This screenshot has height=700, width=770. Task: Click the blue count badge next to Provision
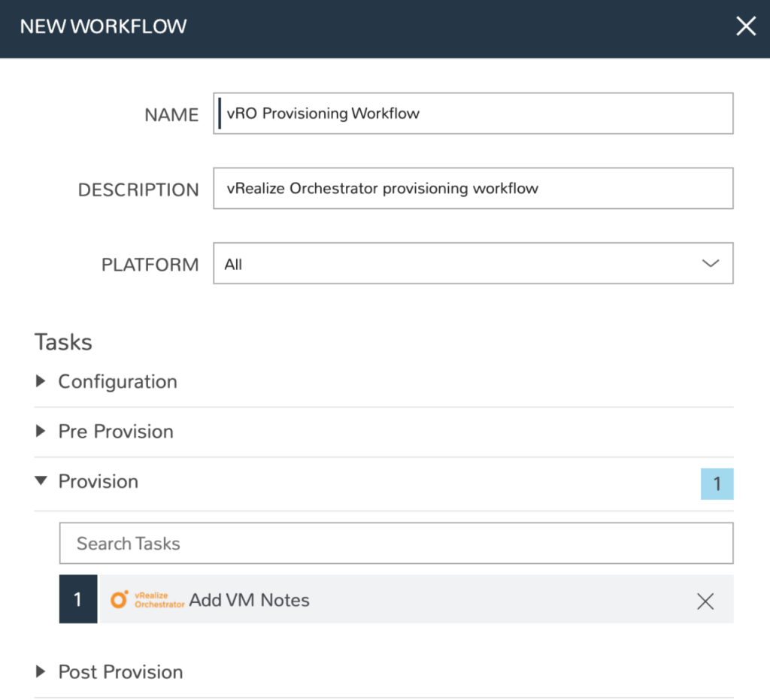(717, 483)
